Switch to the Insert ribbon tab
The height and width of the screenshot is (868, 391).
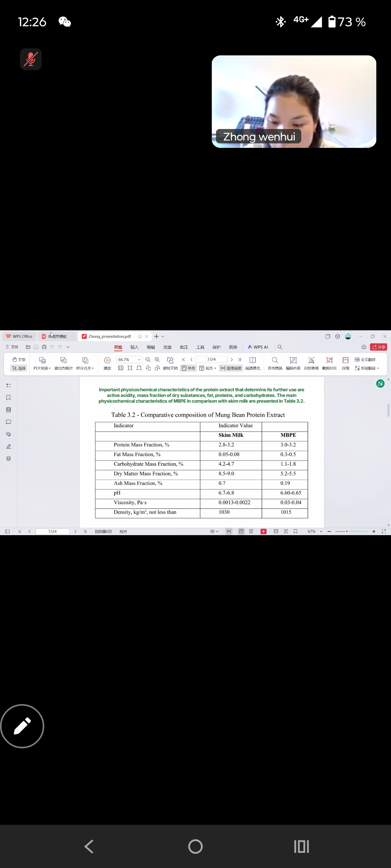(134, 347)
